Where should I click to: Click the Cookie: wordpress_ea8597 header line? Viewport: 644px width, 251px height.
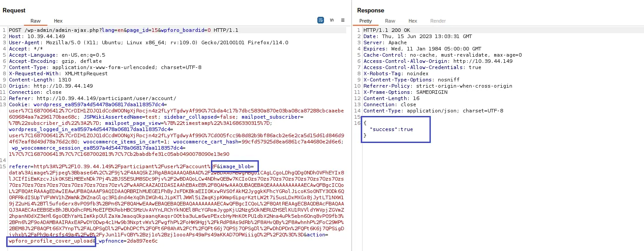(x=87, y=104)
